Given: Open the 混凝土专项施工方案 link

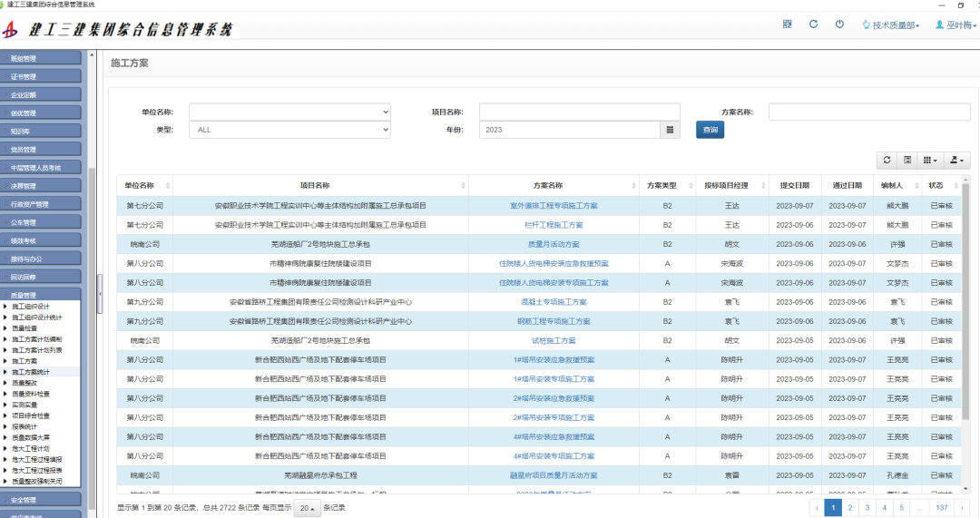Looking at the screenshot, I should [554, 302].
